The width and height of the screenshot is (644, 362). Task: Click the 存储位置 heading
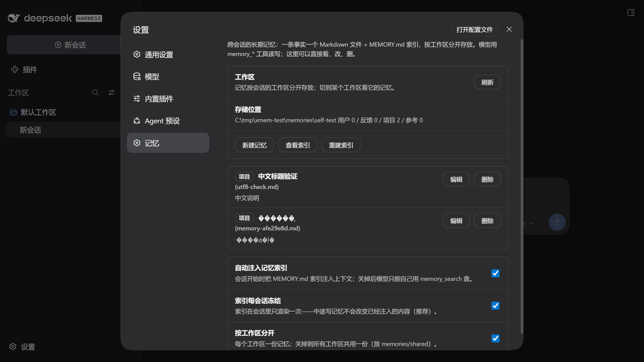point(248,109)
